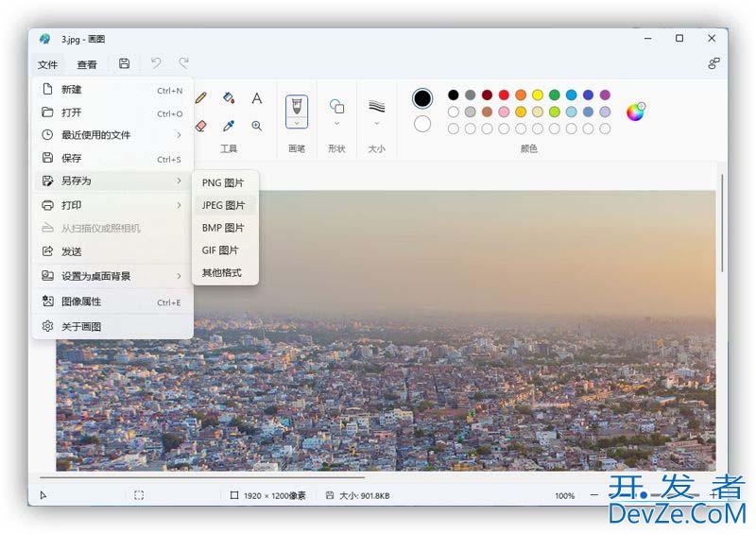
Task: Click the share icon at top right
Action: point(713,63)
